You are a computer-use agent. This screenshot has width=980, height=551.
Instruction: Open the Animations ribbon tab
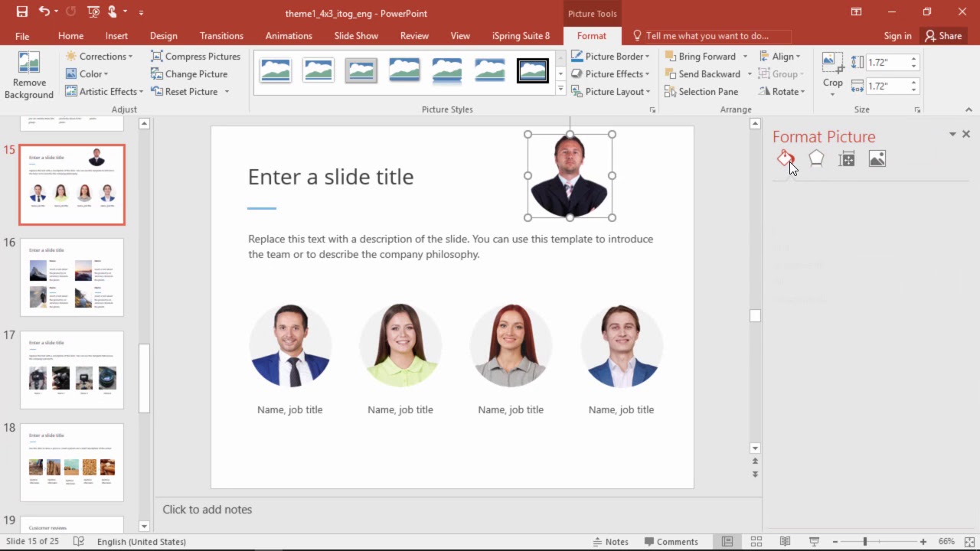point(289,36)
